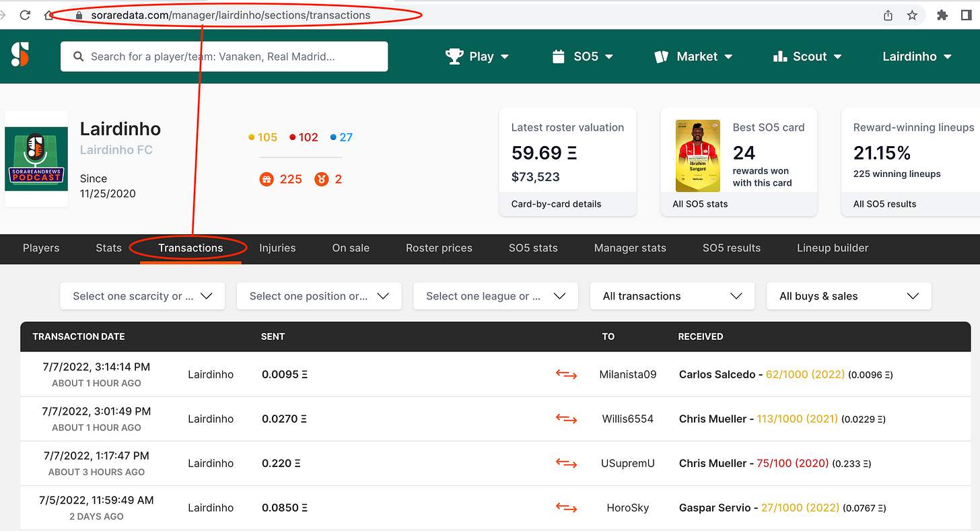Expand the All buys & sales dropdown

click(849, 296)
